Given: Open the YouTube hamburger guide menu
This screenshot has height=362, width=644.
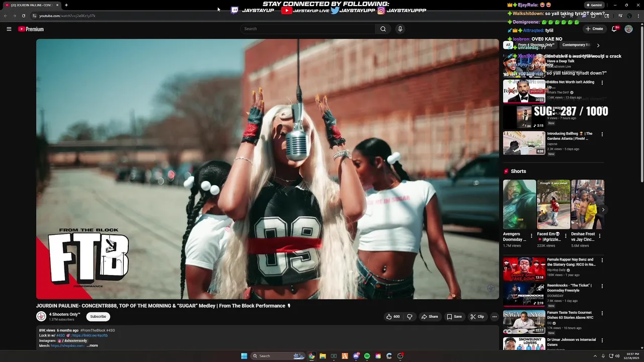Looking at the screenshot, I should point(9,29).
